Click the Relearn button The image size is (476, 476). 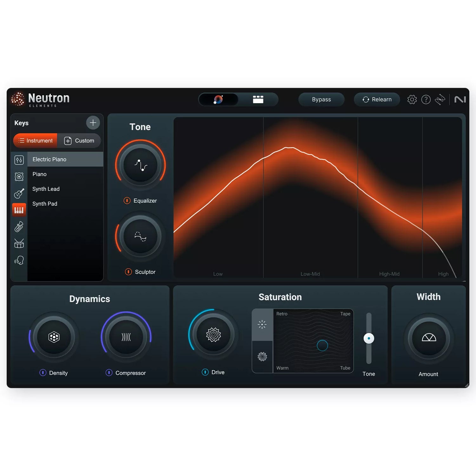(x=377, y=100)
